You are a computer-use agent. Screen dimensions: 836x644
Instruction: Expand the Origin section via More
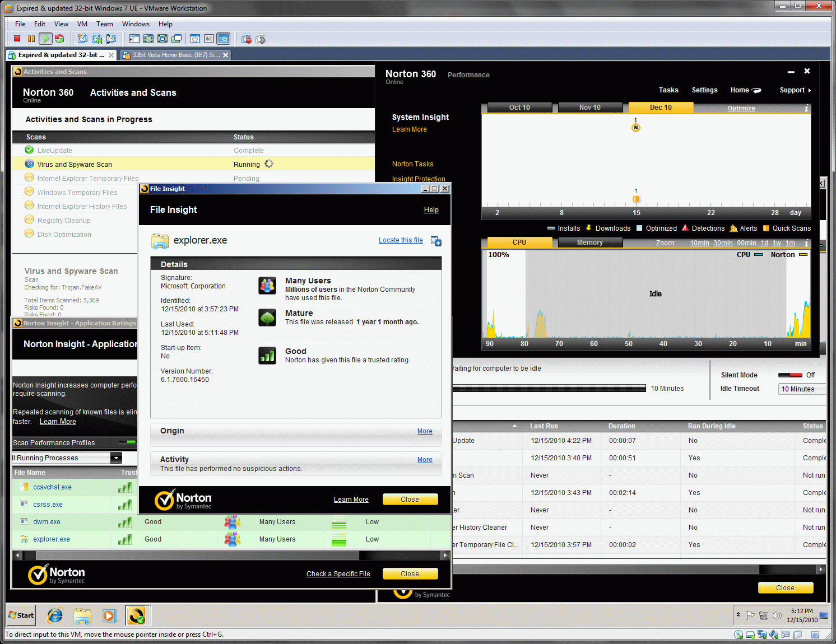424,431
